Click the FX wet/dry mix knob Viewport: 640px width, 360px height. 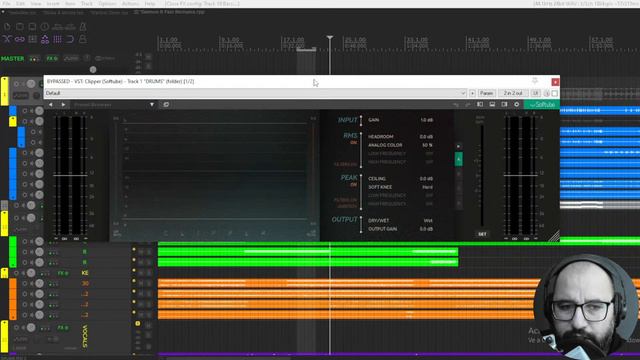[547, 93]
